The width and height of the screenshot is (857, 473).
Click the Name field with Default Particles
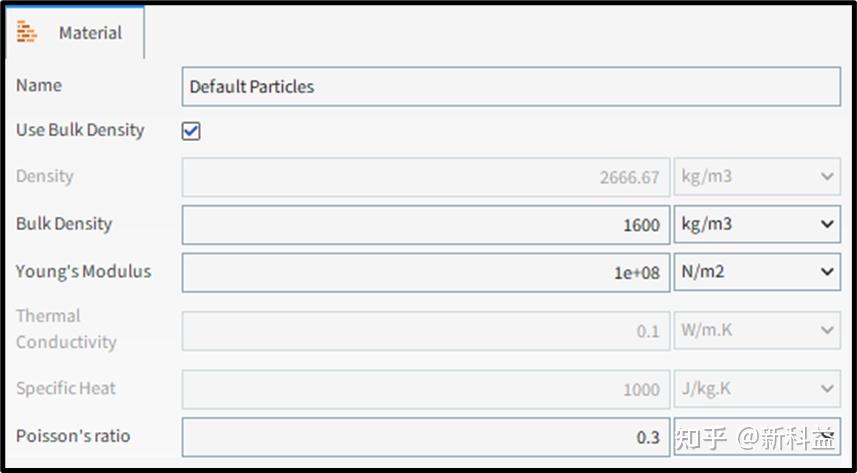510,87
